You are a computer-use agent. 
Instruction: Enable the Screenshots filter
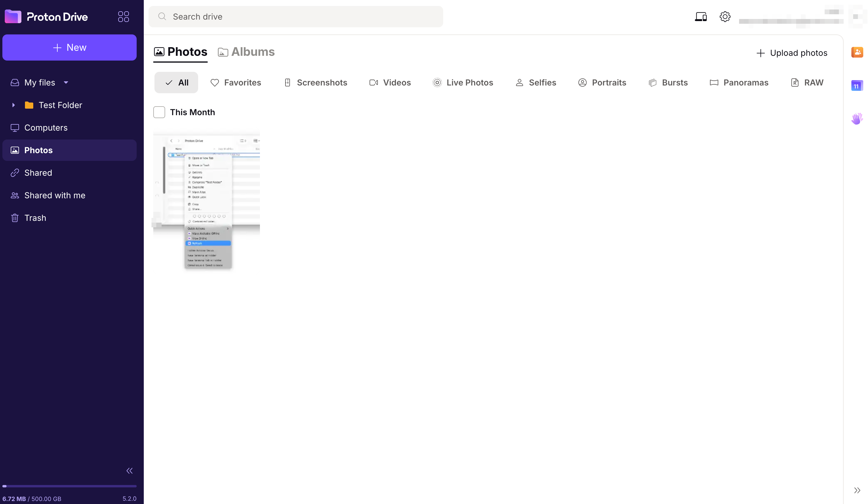coord(315,83)
